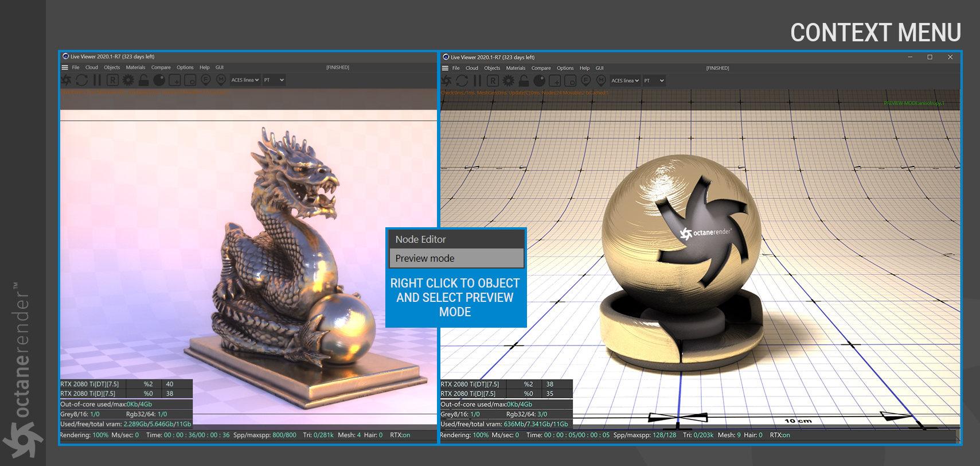
Task: Toggle clay mode sphere icon in sphere viewer
Action: (539, 81)
